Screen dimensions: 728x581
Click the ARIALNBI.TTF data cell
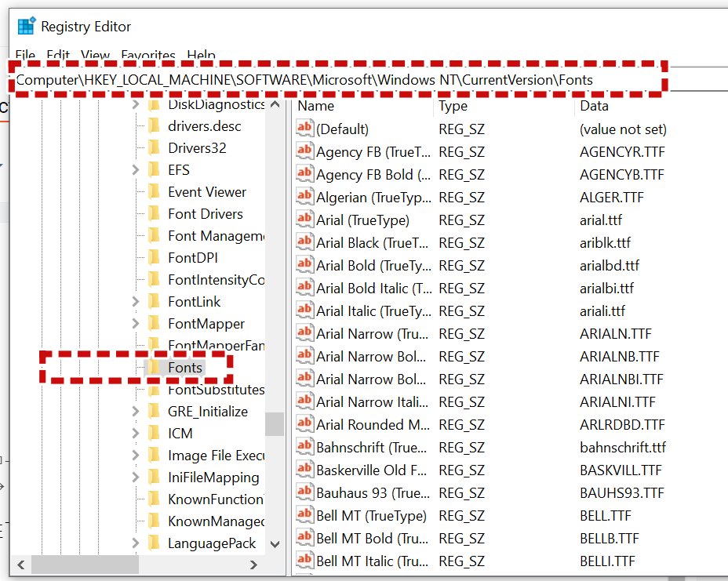(621, 379)
